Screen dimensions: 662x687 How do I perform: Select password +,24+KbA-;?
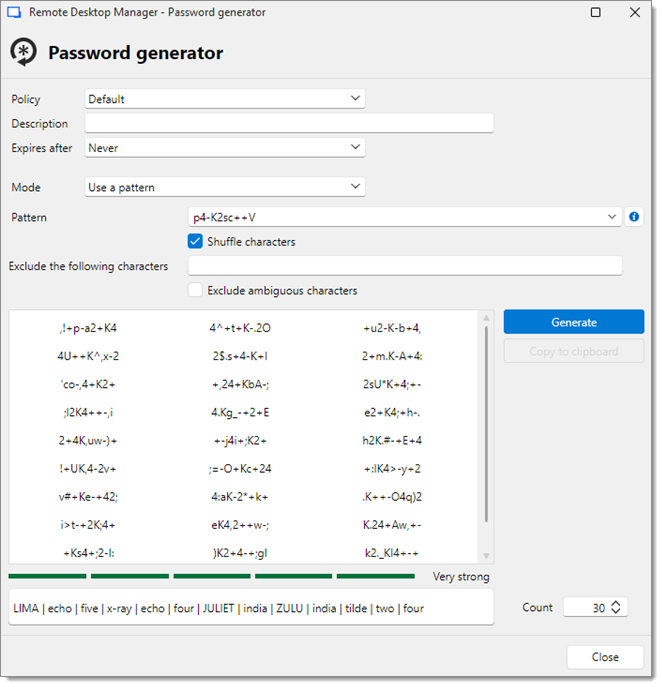[x=241, y=386]
